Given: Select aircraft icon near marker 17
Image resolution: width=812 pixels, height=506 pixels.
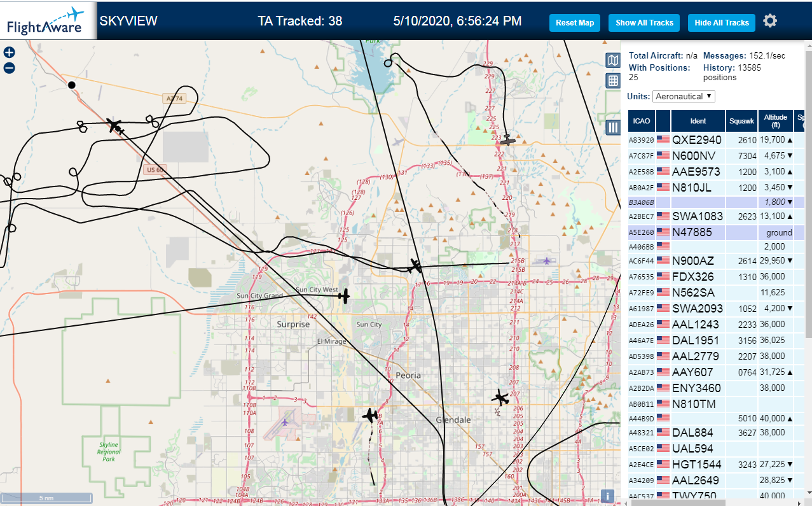Looking at the screenshot, I should (415, 265).
